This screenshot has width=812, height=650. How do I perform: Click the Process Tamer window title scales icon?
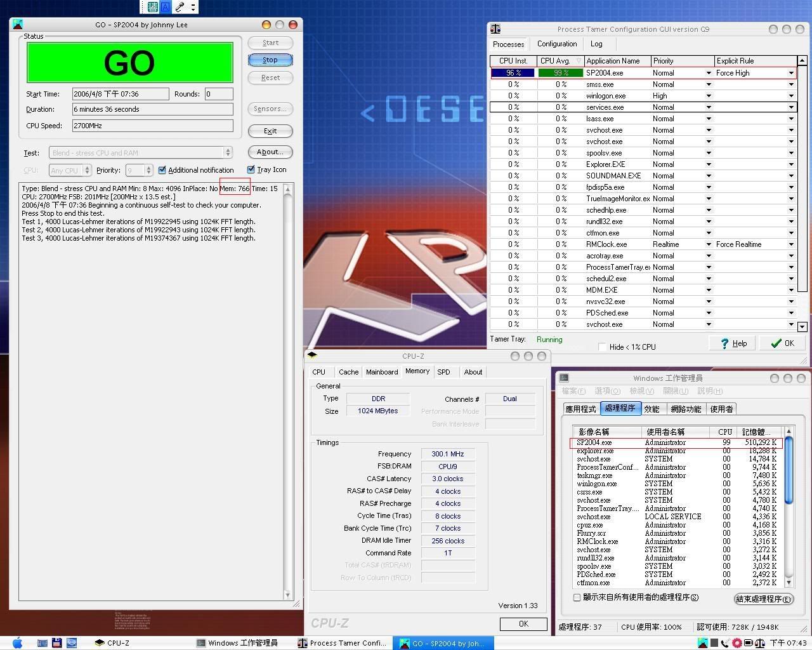point(495,29)
